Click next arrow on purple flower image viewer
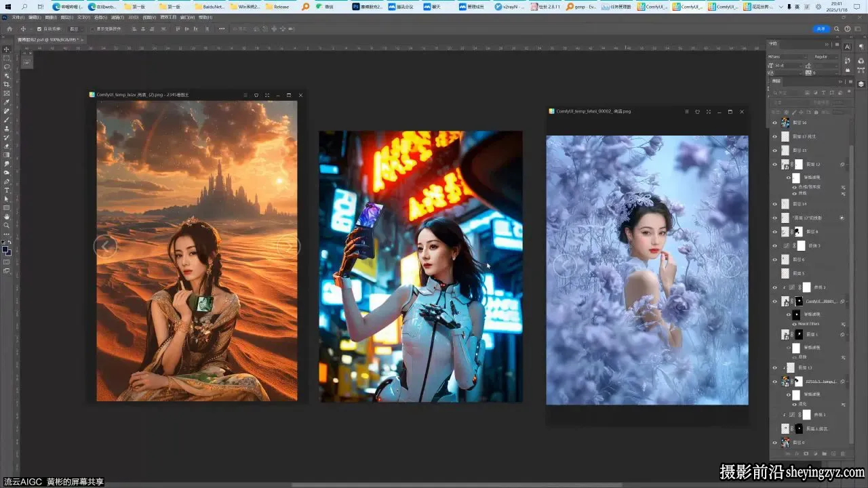 click(x=730, y=265)
